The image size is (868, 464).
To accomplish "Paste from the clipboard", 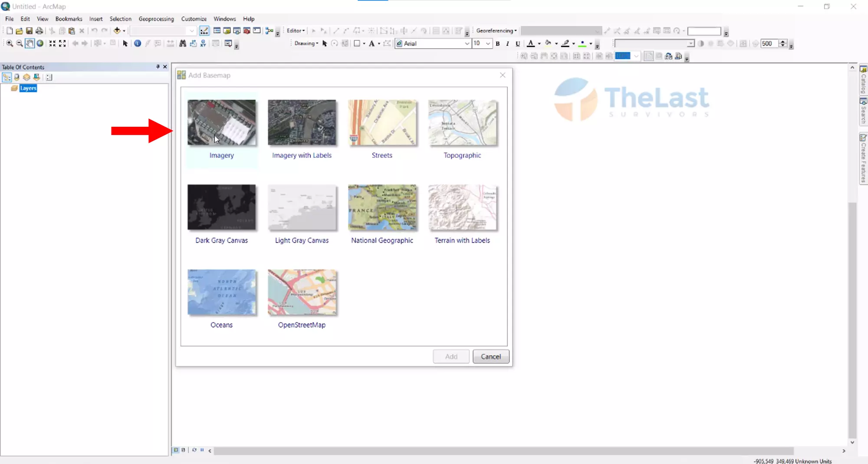I will coord(72,31).
